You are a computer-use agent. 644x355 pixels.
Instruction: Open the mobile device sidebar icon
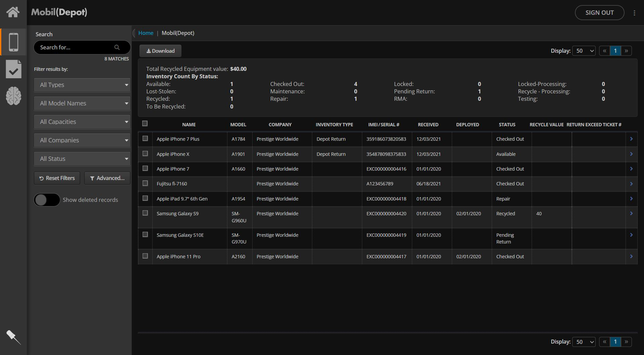pos(13,42)
